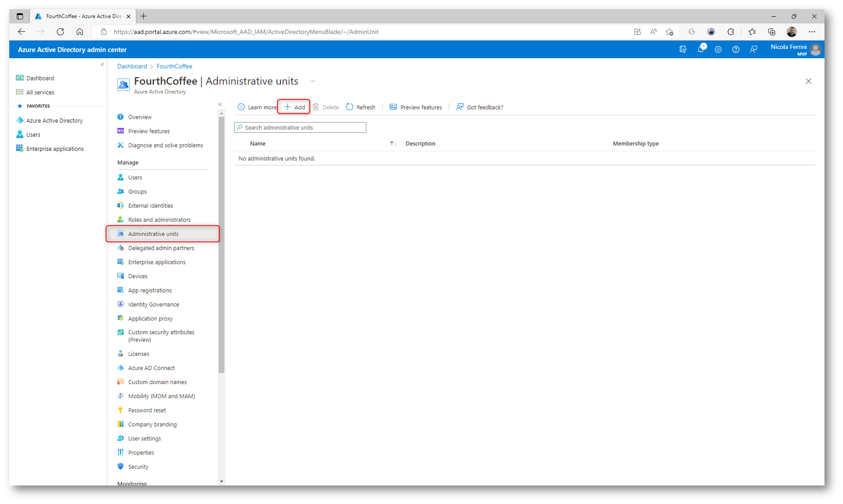Open portal settings gear icon
The width and height of the screenshot is (843, 504).
pyautogui.click(x=718, y=49)
